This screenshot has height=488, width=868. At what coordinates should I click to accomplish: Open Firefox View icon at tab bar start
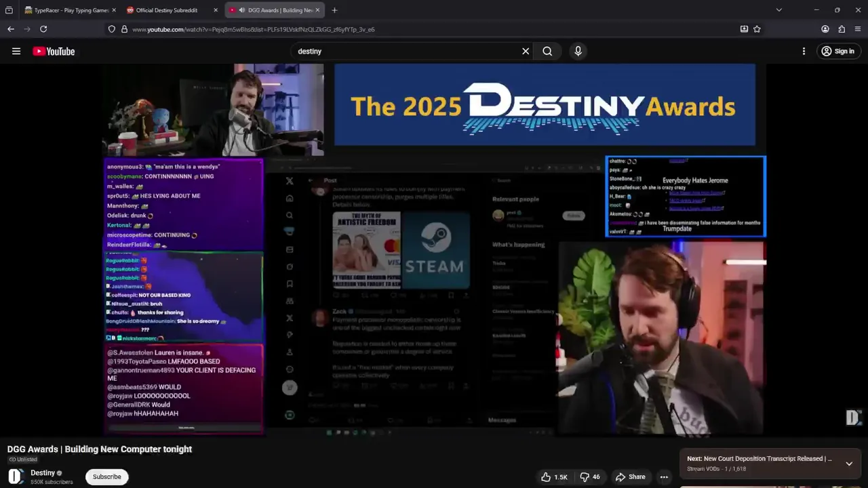(x=9, y=10)
